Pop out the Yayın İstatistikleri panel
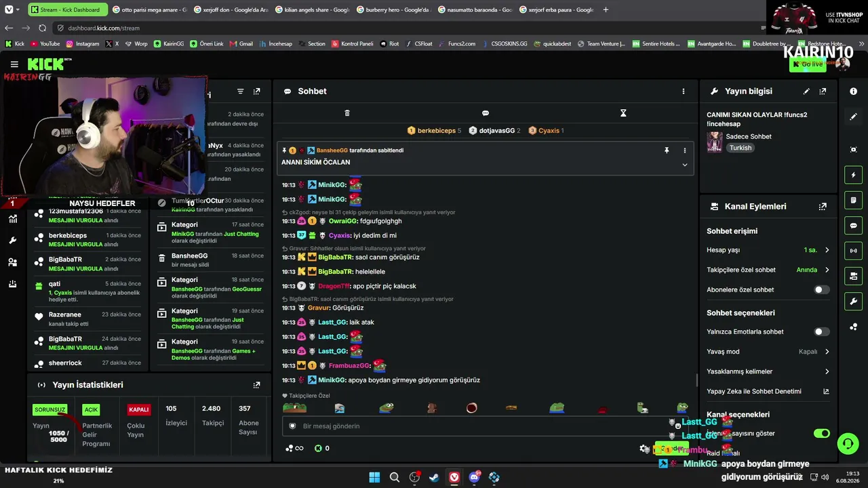Image resolution: width=868 pixels, height=488 pixels. click(256, 385)
